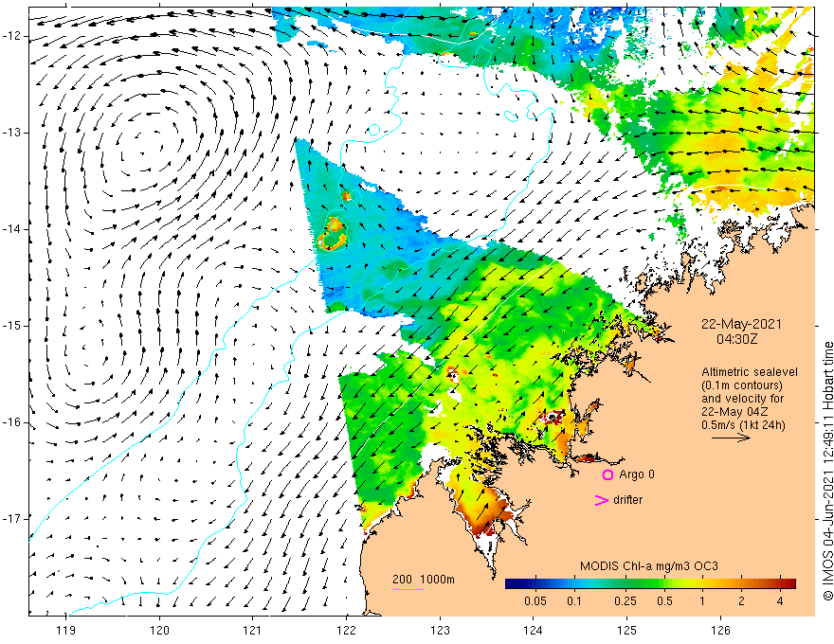Click the '22-May-2021' date text

pos(741,324)
